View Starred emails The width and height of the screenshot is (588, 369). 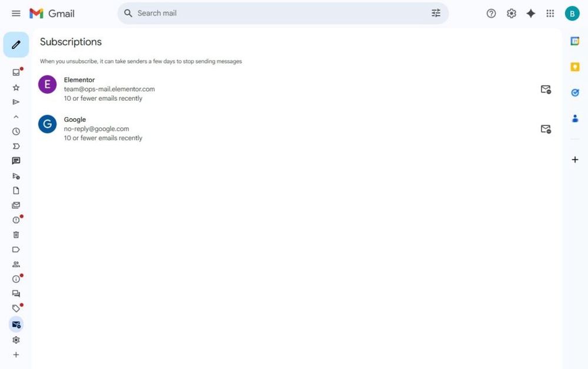pyautogui.click(x=16, y=87)
